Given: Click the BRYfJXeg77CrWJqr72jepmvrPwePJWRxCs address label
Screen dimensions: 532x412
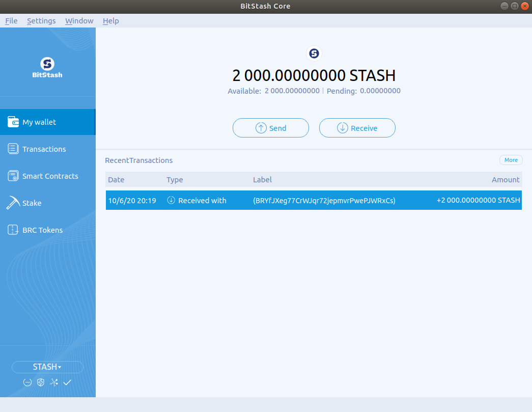Looking at the screenshot, I should [324, 201].
